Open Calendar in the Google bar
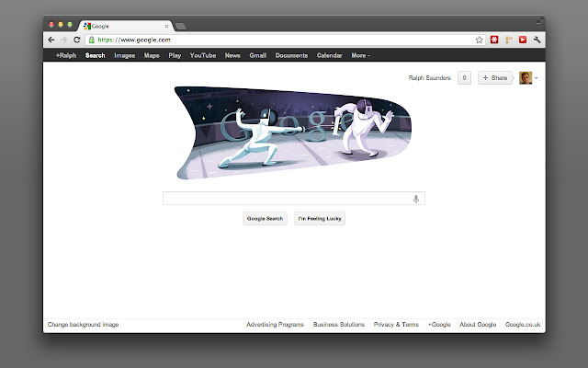Image resolution: width=588 pixels, height=368 pixels. click(329, 55)
